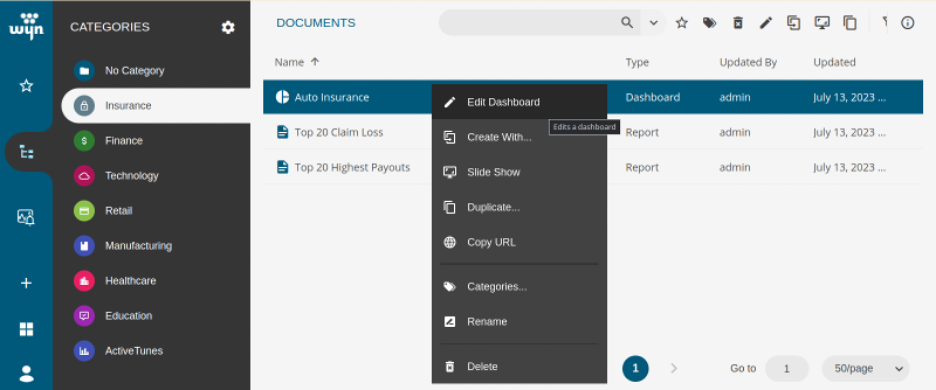Open the image notifications sidebar icon

[x=26, y=217]
